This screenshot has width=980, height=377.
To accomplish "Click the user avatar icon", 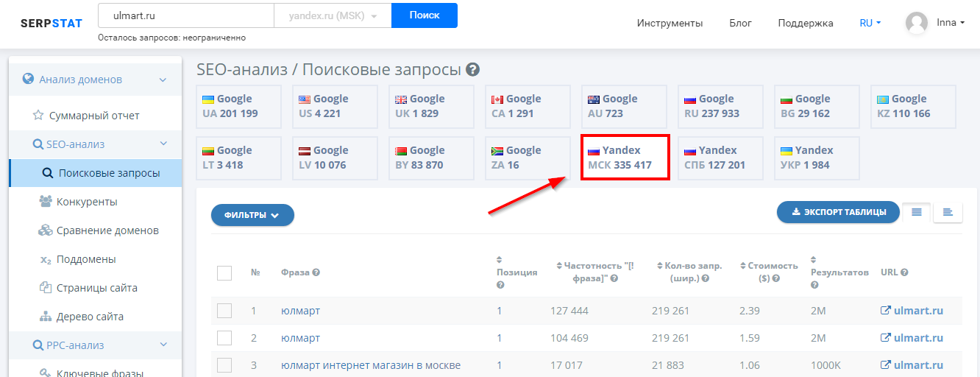I will 917,23.
